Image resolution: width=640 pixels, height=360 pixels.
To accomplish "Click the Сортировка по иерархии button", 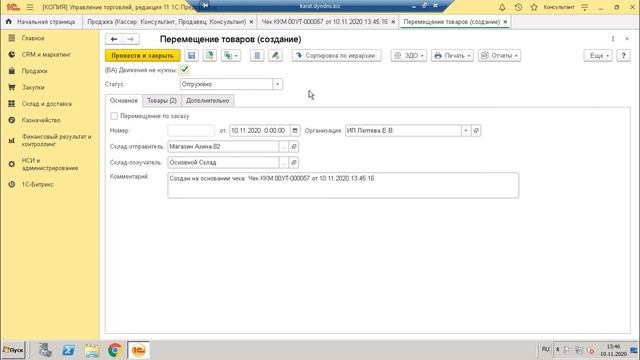I will 336,56.
